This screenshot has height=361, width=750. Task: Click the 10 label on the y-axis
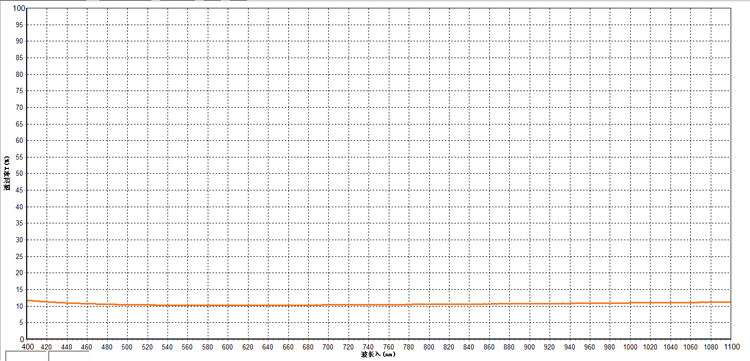click(x=20, y=306)
